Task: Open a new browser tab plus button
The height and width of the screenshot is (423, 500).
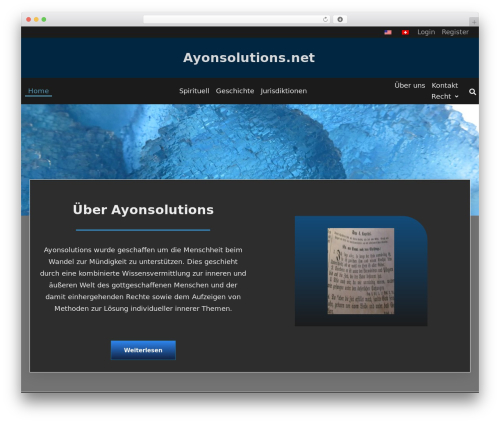Action: pos(474,22)
